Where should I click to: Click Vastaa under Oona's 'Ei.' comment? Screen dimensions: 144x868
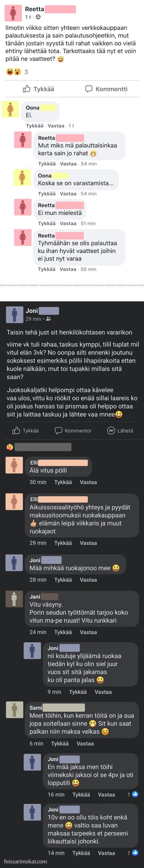[x=56, y=126]
